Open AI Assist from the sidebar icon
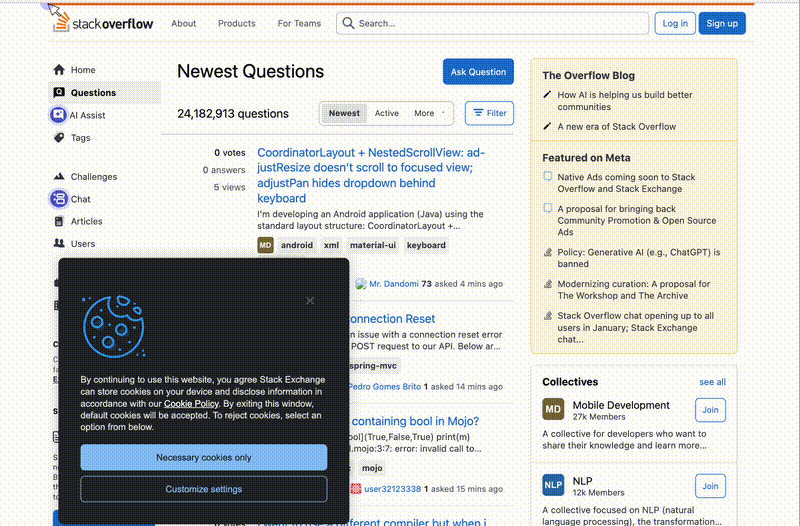Image resolution: width=800 pixels, height=526 pixels. point(59,115)
